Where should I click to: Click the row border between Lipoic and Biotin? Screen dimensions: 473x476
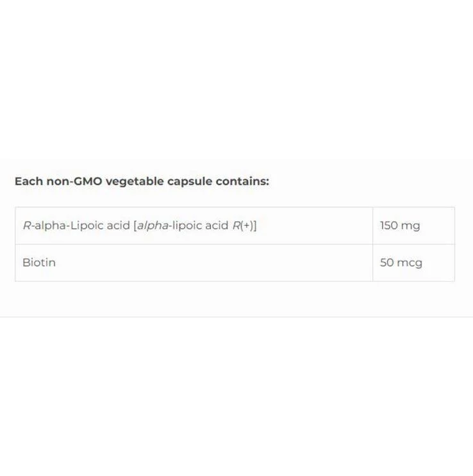pyautogui.click(x=235, y=244)
